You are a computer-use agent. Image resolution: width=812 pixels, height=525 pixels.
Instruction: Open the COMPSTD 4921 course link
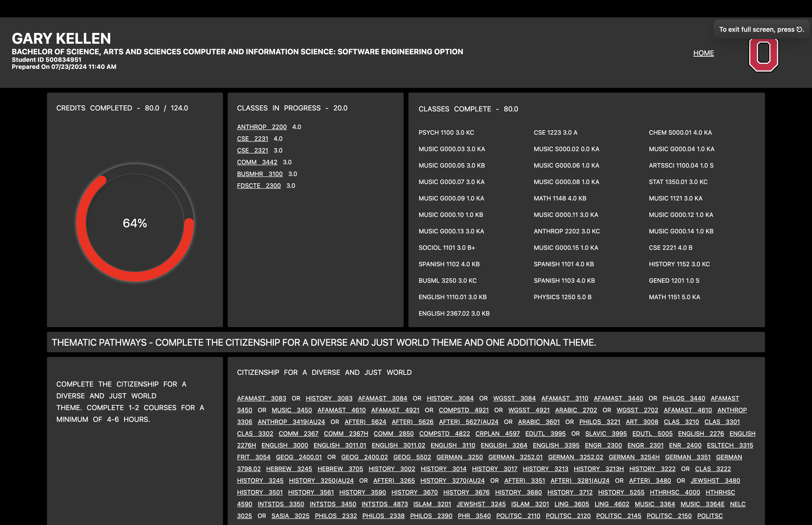463,410
